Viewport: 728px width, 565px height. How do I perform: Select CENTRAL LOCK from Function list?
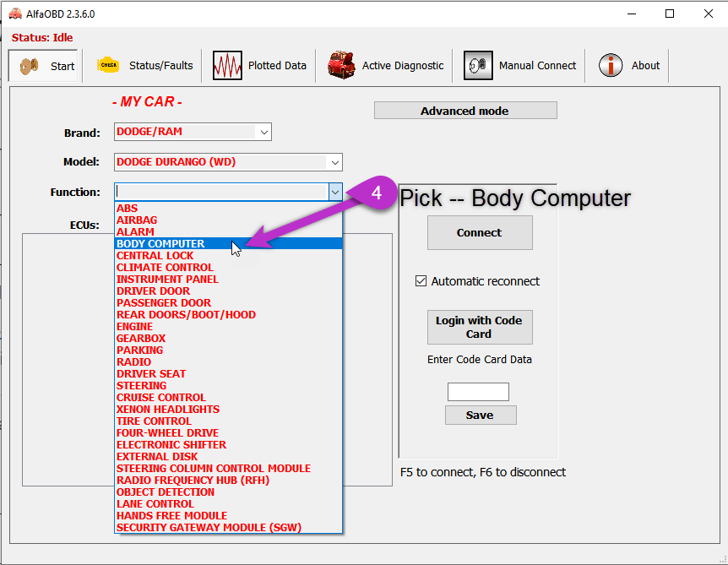coord(228,256)
